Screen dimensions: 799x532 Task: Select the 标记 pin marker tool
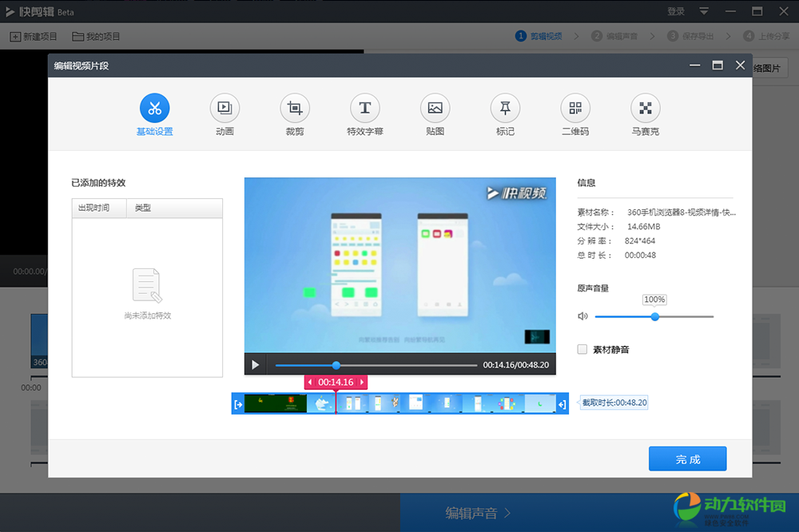coord(505,108)
